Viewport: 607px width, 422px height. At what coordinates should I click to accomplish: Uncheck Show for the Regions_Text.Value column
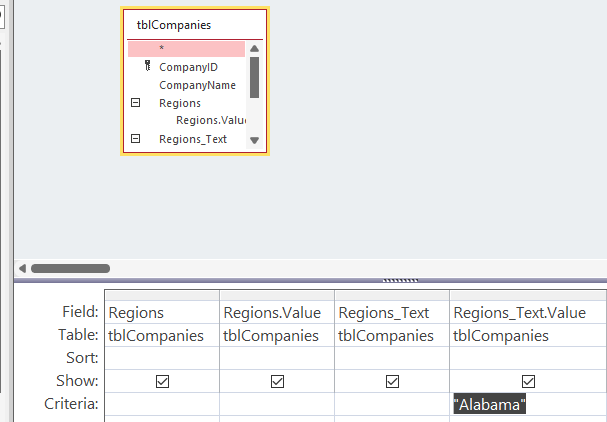point(528,381)
